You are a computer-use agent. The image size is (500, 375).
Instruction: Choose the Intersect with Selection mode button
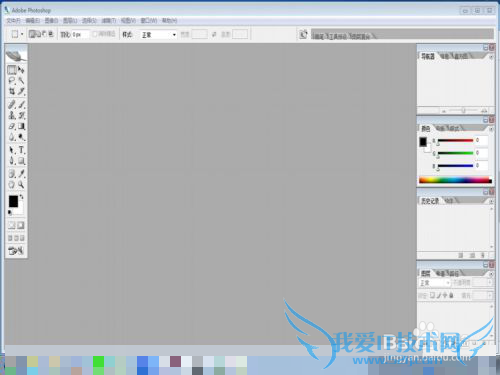[x=51, y=34]
